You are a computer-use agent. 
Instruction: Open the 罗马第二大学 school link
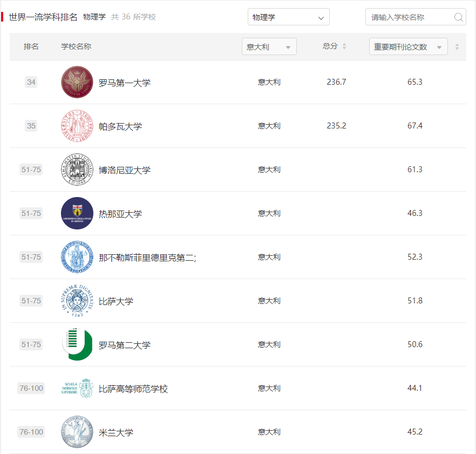coord(125,345)
